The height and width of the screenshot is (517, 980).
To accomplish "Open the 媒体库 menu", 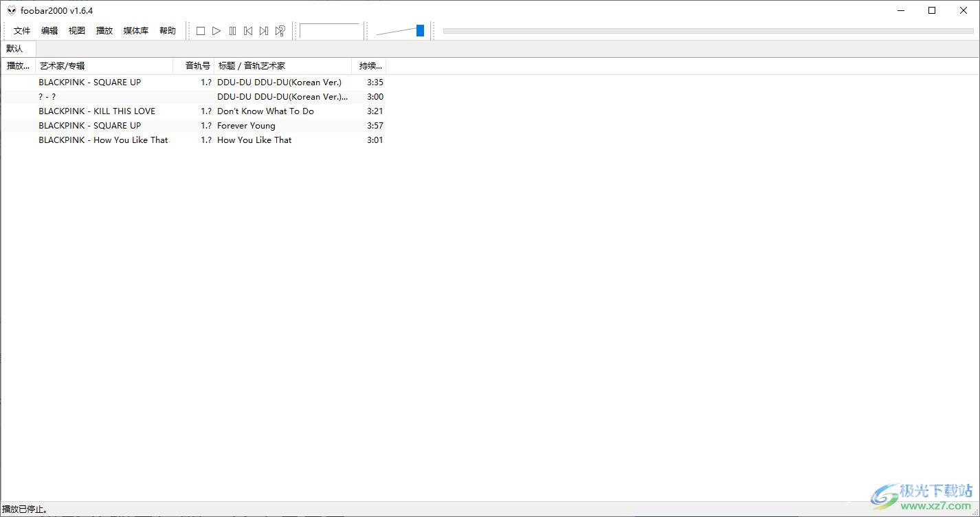I will coord(136,31).
